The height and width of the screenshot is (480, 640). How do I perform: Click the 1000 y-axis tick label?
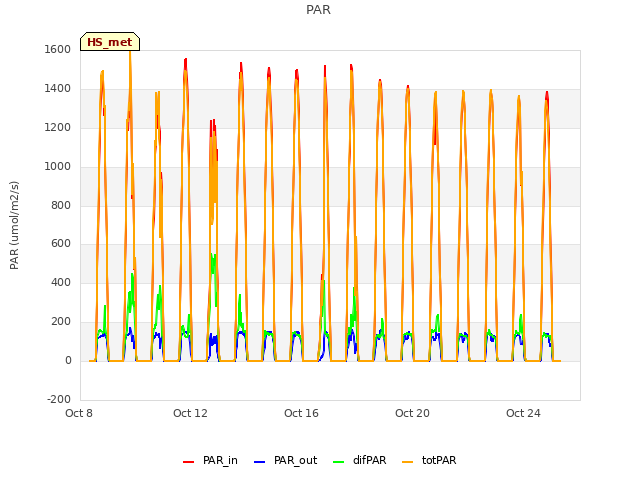pyautogui.click(x=58, y=166)
